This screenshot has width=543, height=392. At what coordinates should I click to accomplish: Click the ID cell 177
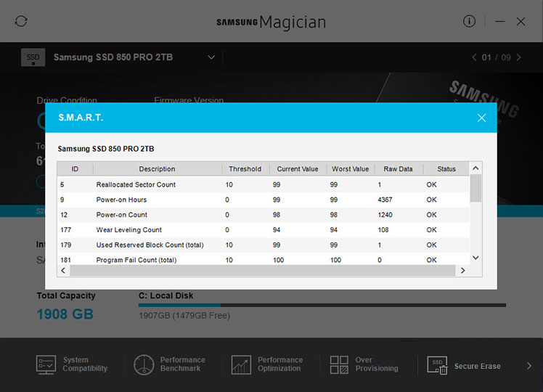[x=66, y=230]
